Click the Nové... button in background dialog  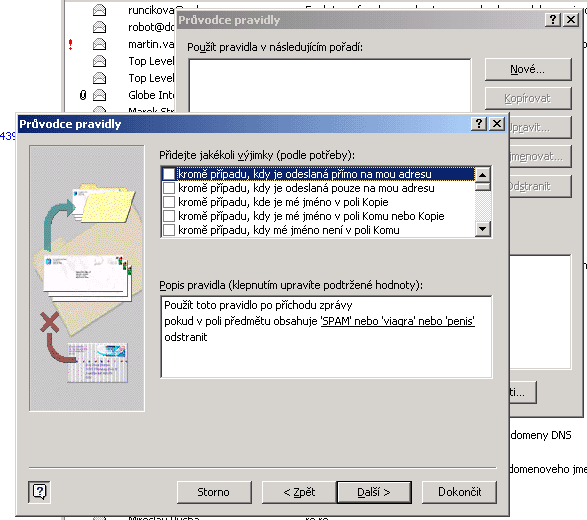[528, 69]
